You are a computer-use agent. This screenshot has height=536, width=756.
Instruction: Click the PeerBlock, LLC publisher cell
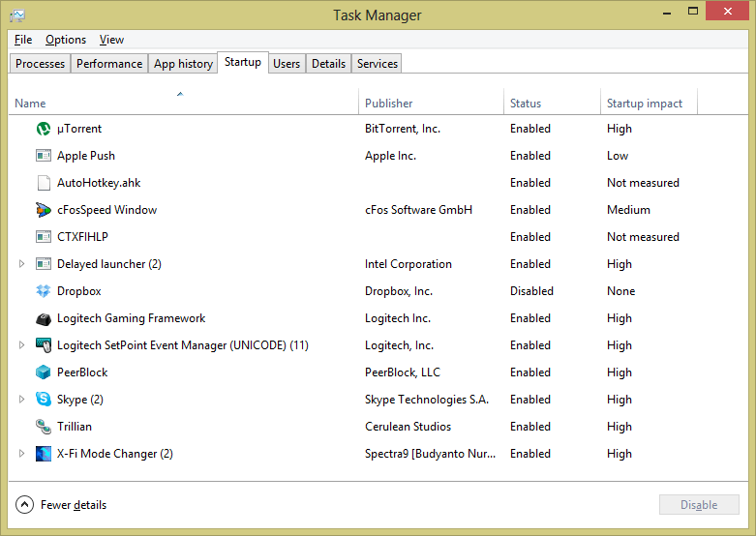(403, 372)
